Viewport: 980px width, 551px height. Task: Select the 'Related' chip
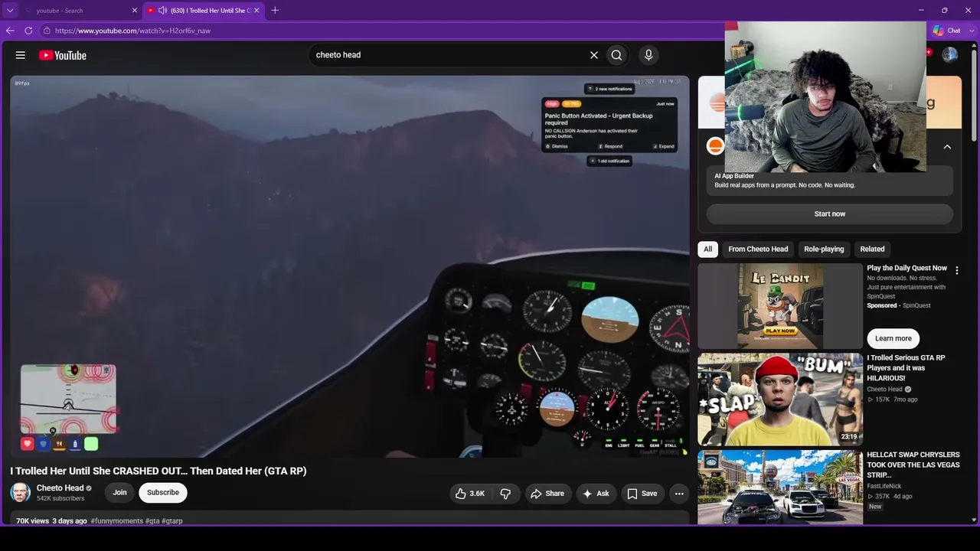click(x=872, y=249)
